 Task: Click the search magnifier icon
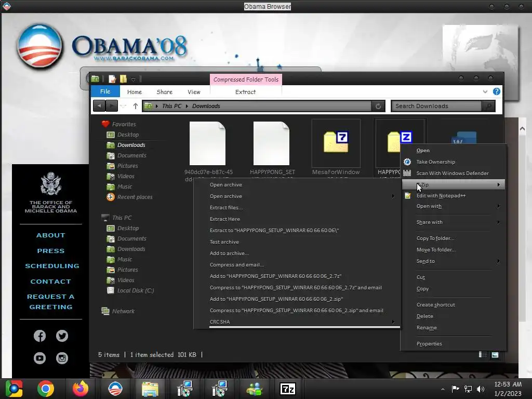point(488,106)
